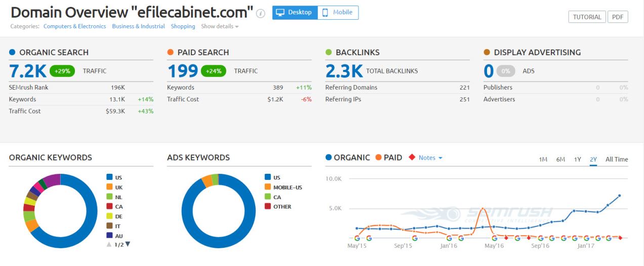
Task: Open the Notes dropdown
Action: pyautogui.click(x=430, y=158)
